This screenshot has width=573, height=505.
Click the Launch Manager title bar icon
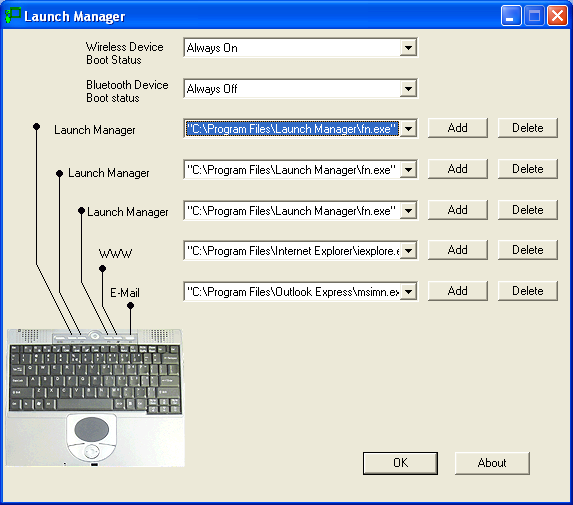[12, 16]
